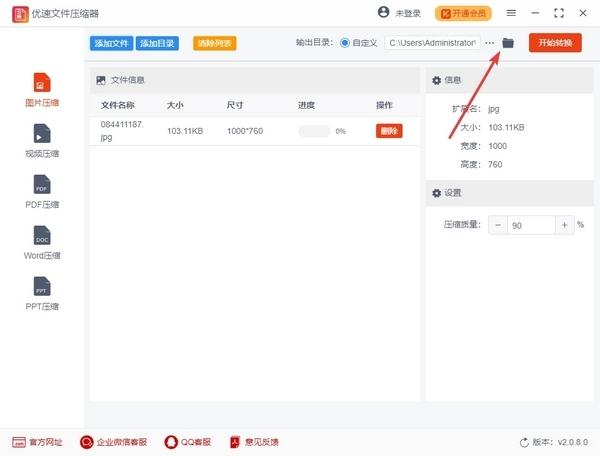Click the 未登录 login text

pos(408,13)
